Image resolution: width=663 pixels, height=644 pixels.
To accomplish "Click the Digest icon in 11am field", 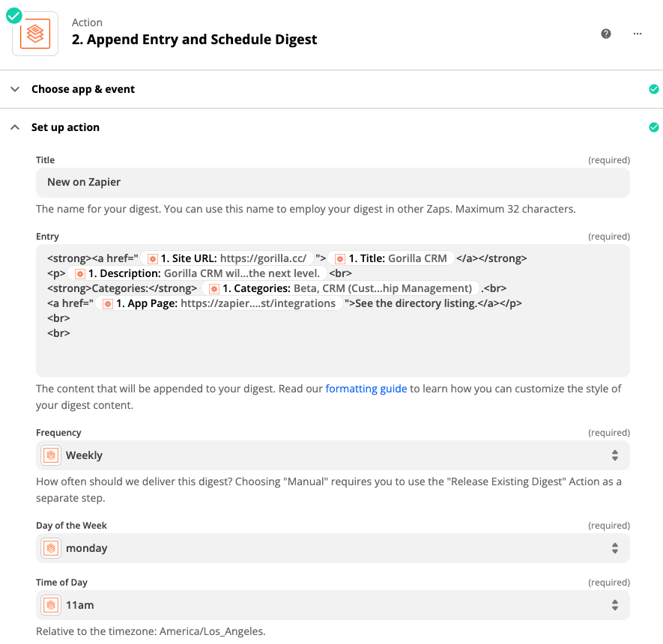I will (x=51, y=605).
